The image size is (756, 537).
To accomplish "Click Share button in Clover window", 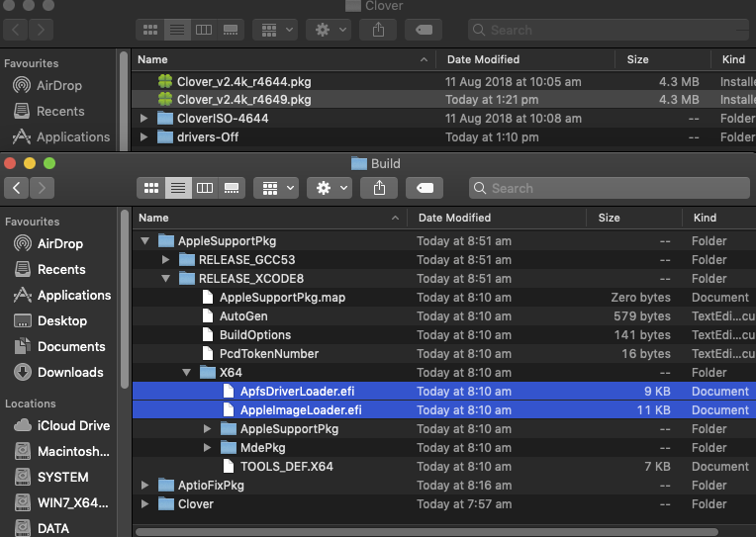I will (378, 30).
